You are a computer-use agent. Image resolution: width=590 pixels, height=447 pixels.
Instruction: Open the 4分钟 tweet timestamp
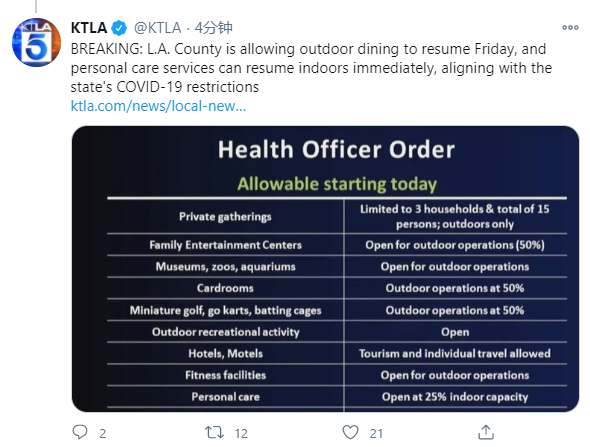click(213, 28)
